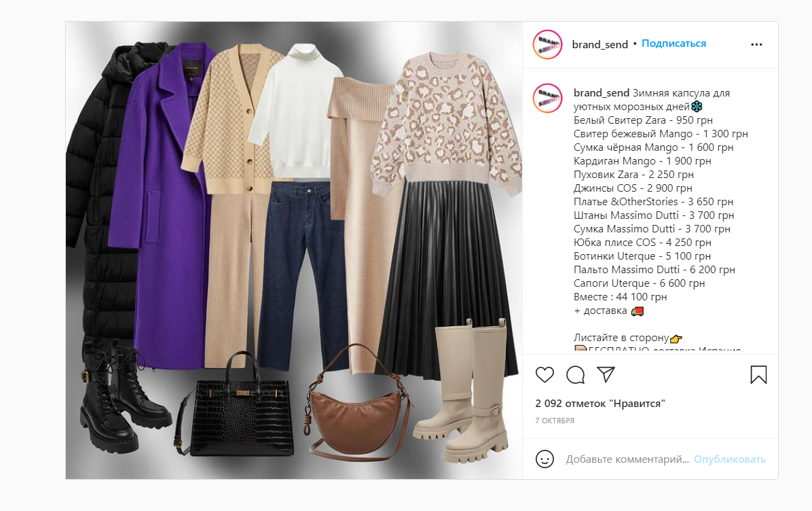Open the three-dot more options menu

756,45
